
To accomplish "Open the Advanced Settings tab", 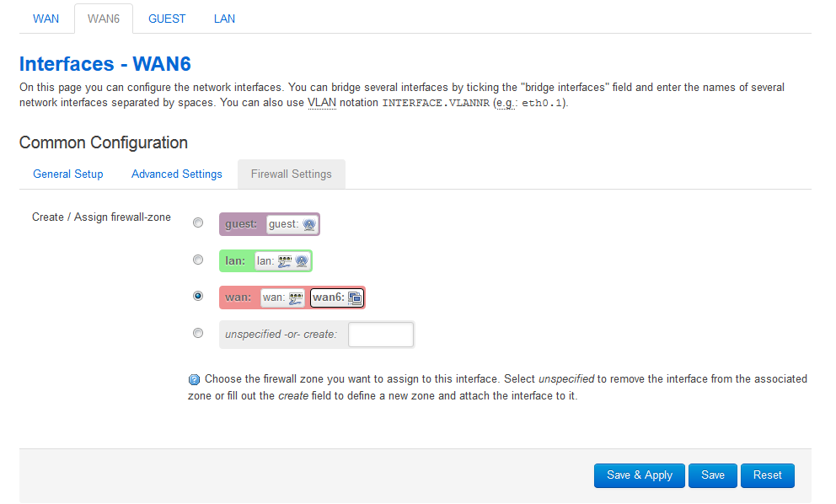I will pos(176,174).
